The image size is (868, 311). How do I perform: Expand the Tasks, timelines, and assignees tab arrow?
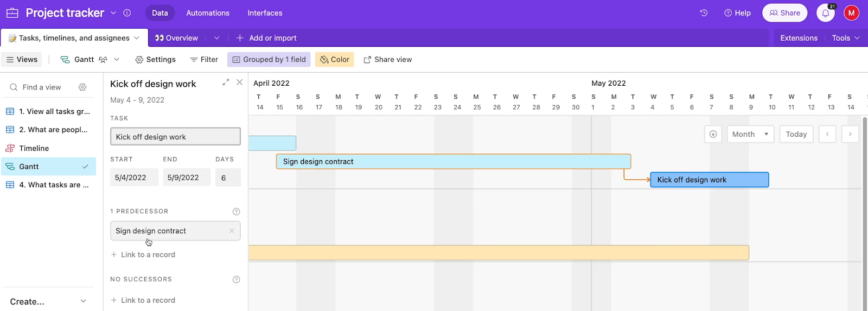[137, 38]
